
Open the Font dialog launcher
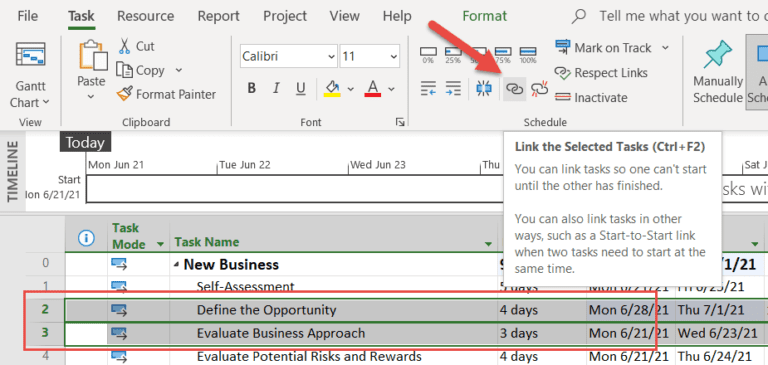400,122
